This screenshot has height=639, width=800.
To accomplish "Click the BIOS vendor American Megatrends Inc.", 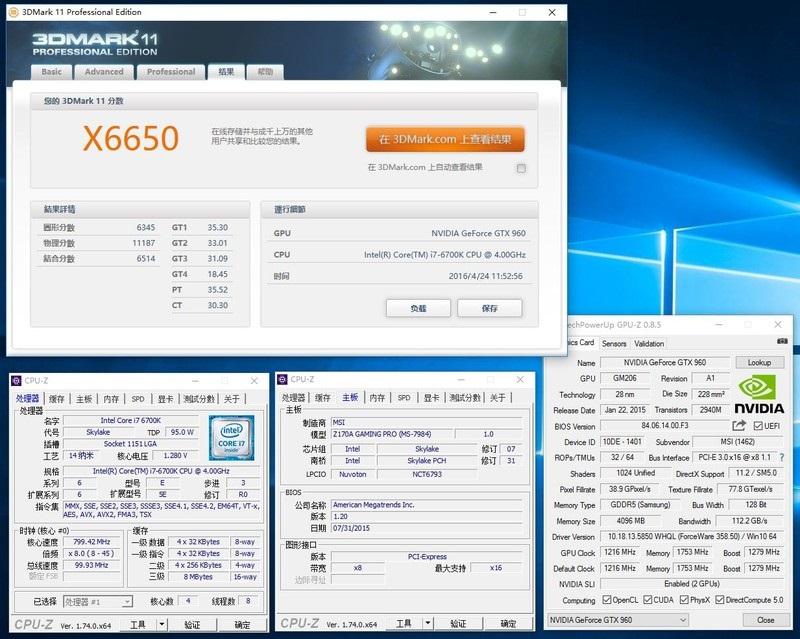I will (x=427, y=504).
